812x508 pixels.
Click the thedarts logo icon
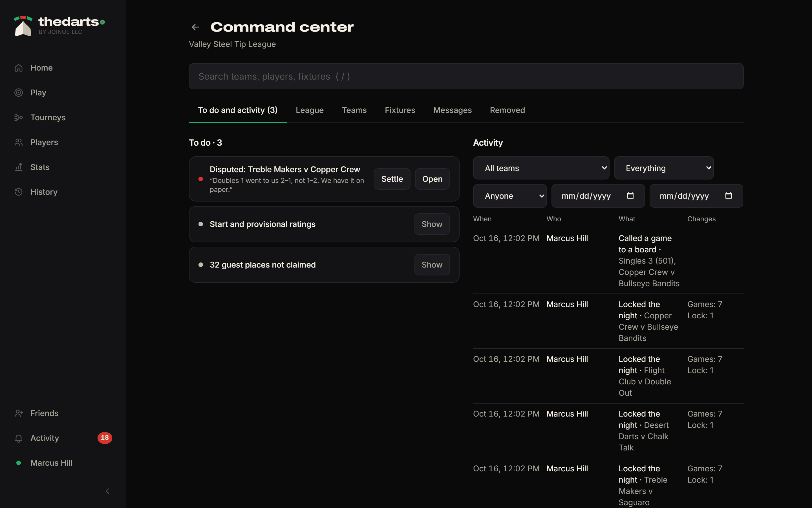pos(23,26)
